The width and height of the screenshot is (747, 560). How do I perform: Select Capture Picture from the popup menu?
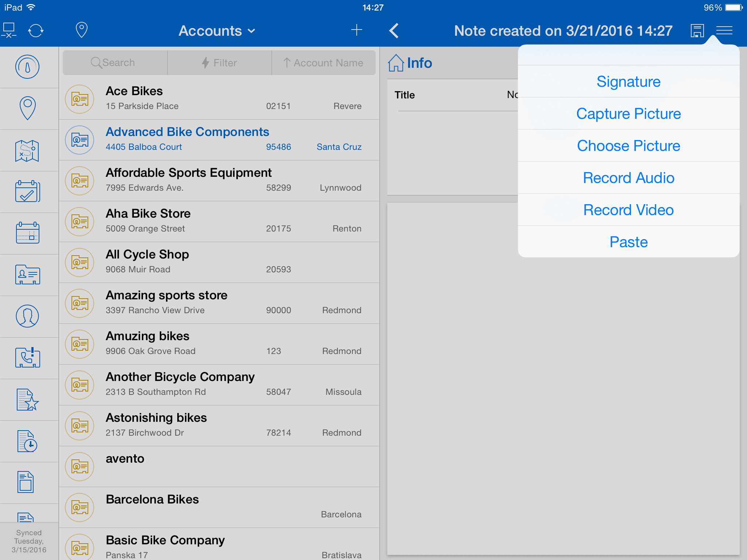coord(628,113)
